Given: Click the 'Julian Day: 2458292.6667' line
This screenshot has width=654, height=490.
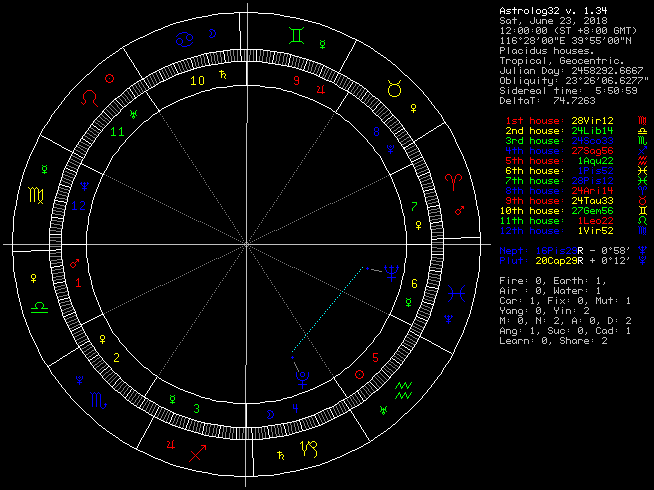Looking at the screenshot, I should coord(571,71).
